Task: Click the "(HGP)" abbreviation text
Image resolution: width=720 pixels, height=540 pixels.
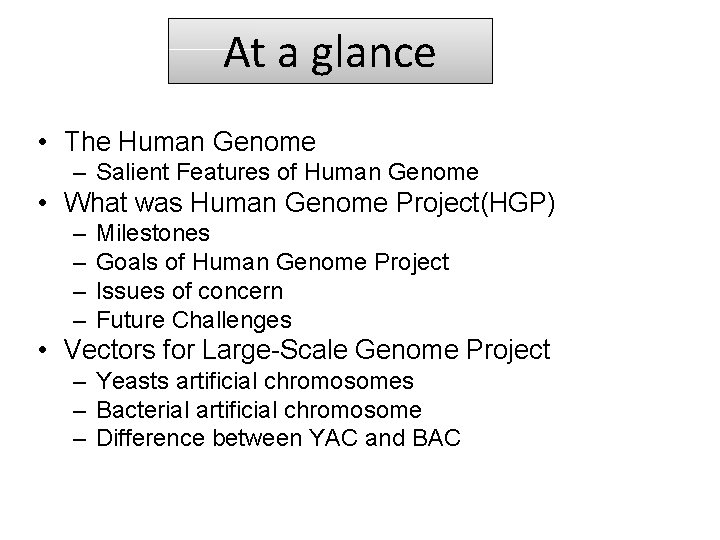Action: point(518,203)
